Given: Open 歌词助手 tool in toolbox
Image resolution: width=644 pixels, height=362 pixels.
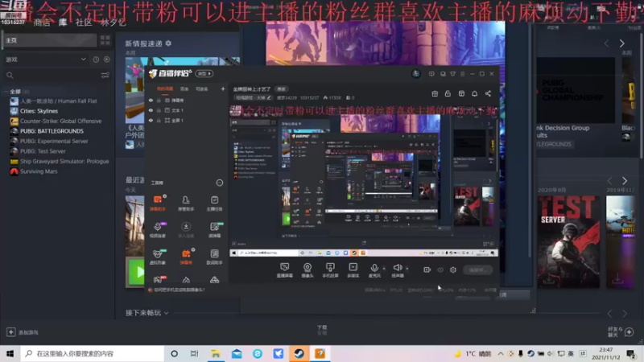Looking at the screenshot, I should click(214, 257).
